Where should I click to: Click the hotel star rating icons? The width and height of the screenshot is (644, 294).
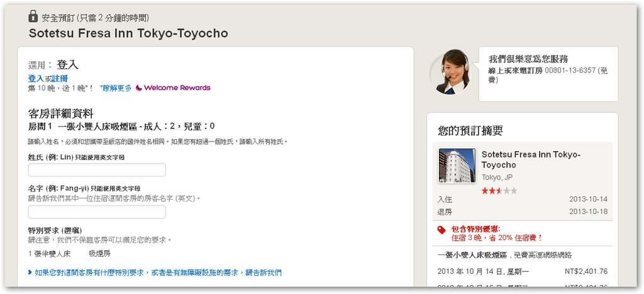(499, 191)
